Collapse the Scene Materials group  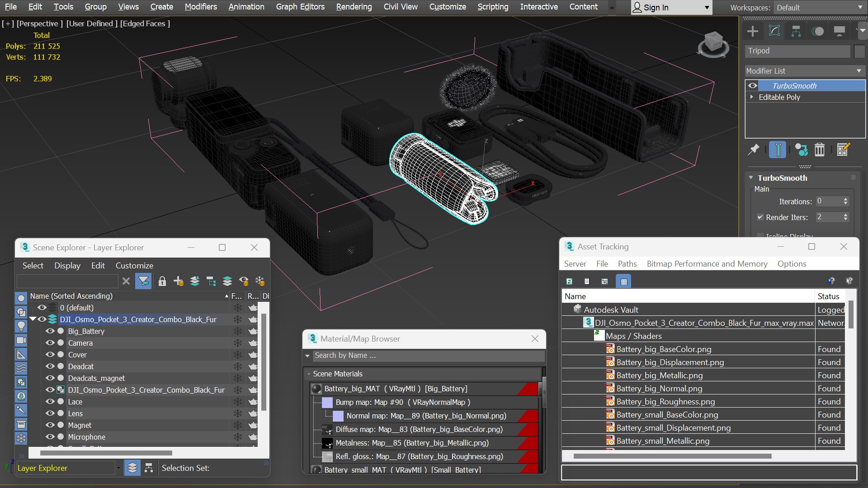(309, 374)
